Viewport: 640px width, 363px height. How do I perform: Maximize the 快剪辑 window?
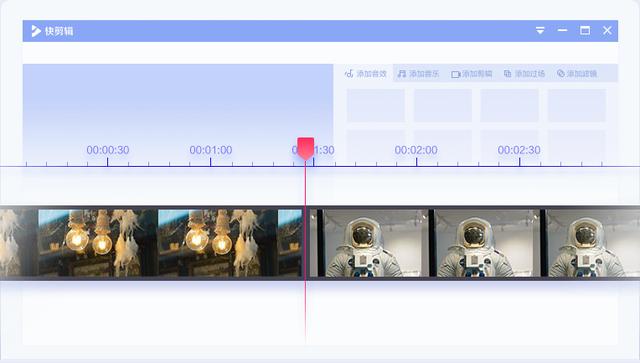[x=585, y=31]
